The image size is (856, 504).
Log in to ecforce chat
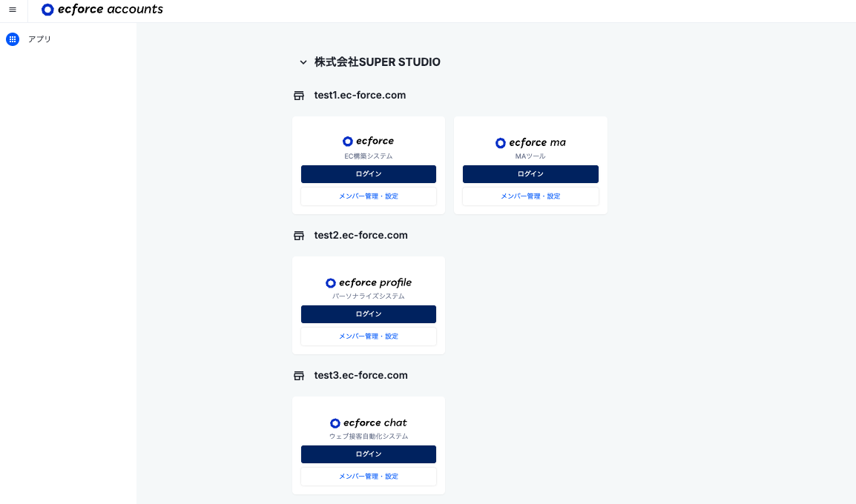click(x=369, y=454)
